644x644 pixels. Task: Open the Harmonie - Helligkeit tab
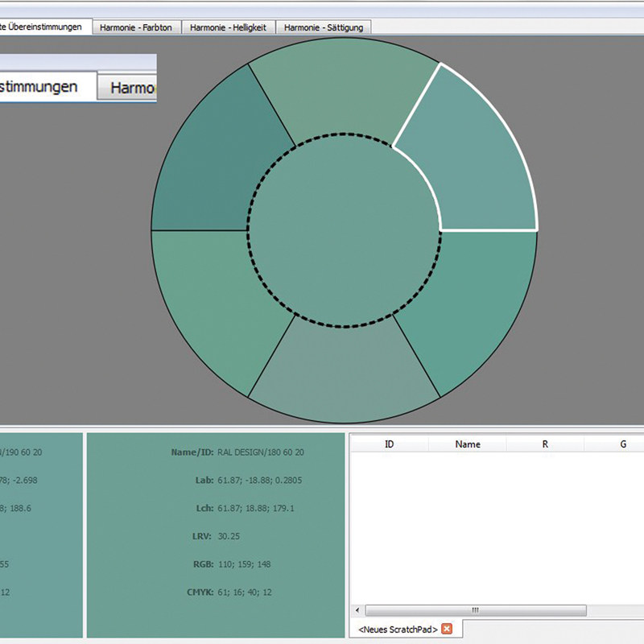coord(229,27)
